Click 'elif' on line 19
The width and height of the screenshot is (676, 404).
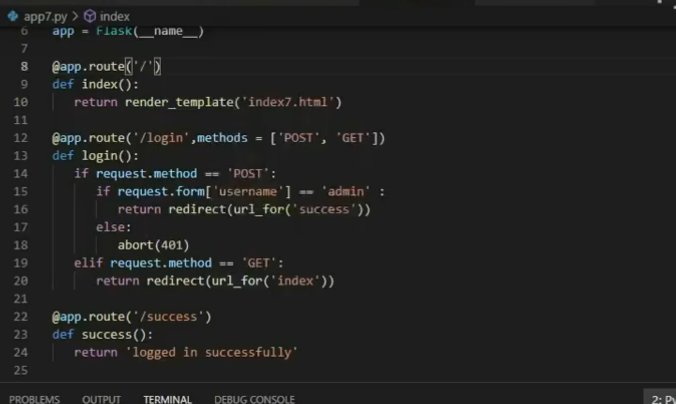88,263
